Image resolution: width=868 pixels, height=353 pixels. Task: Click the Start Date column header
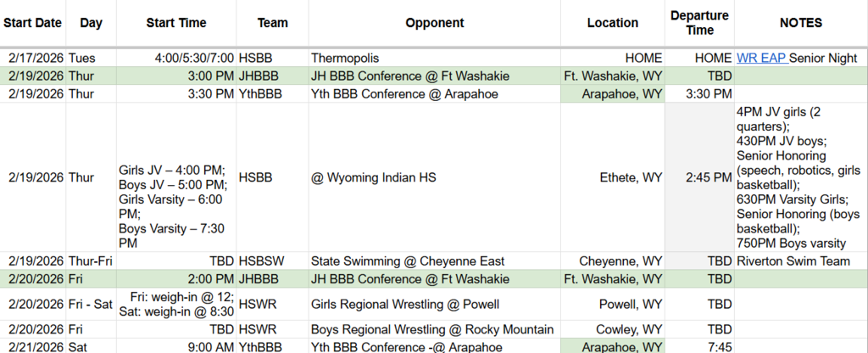coord(32,24)
